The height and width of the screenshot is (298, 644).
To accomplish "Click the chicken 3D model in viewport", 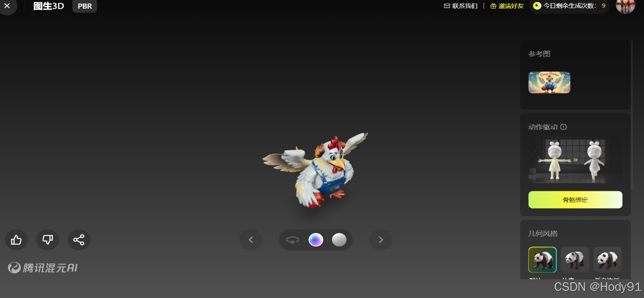I will (x=315, y=170).
